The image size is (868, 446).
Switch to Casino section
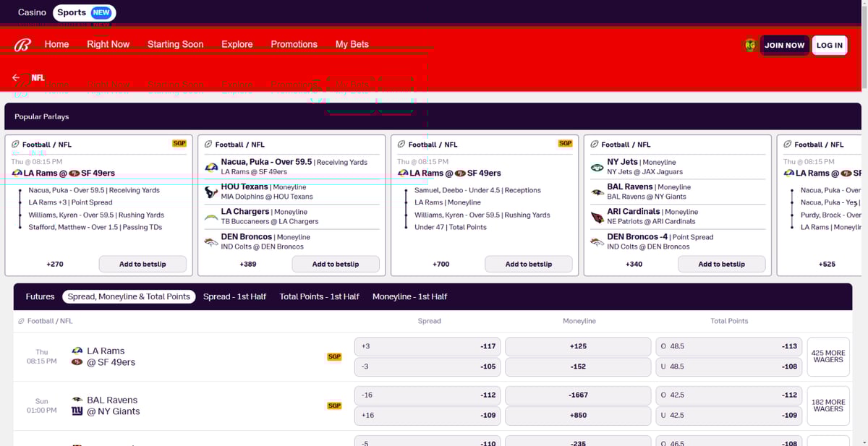[x=32, y=12]
